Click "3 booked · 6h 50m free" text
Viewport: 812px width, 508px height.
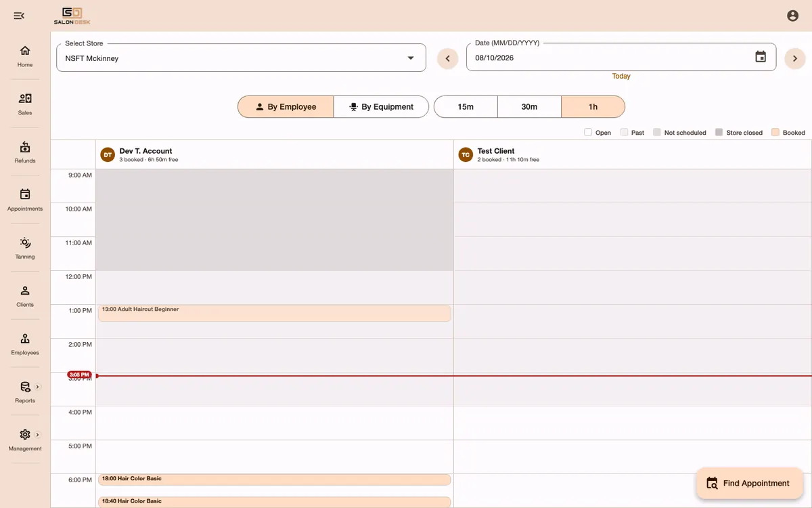149,160
